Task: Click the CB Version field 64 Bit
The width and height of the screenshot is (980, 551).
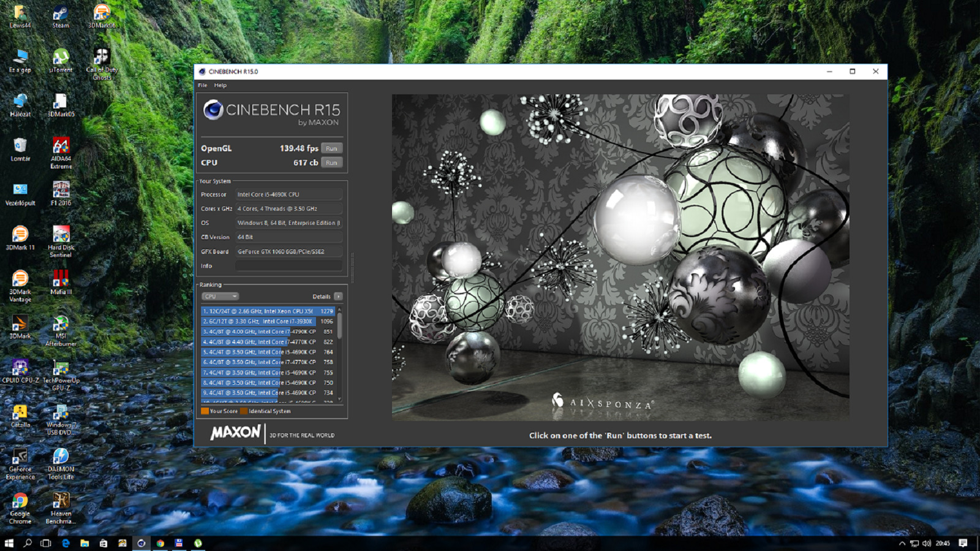Action: point(288,237)
